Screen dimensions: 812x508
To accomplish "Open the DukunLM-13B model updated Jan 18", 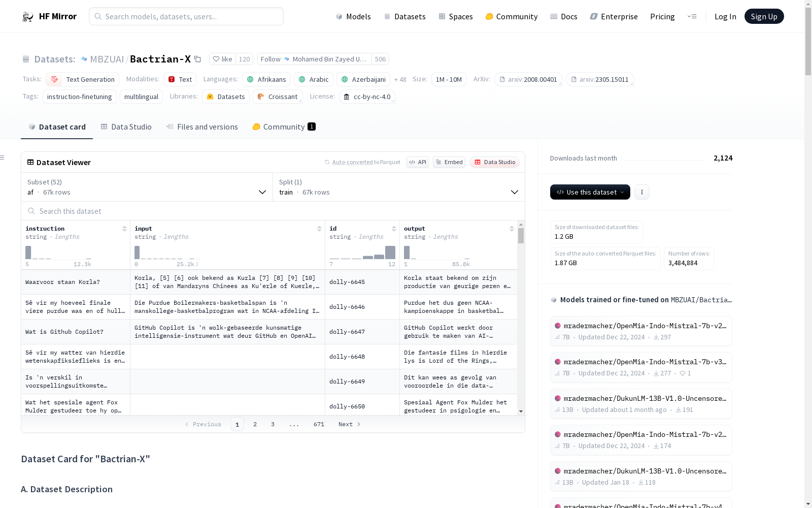I will click(x=641, y=477).
